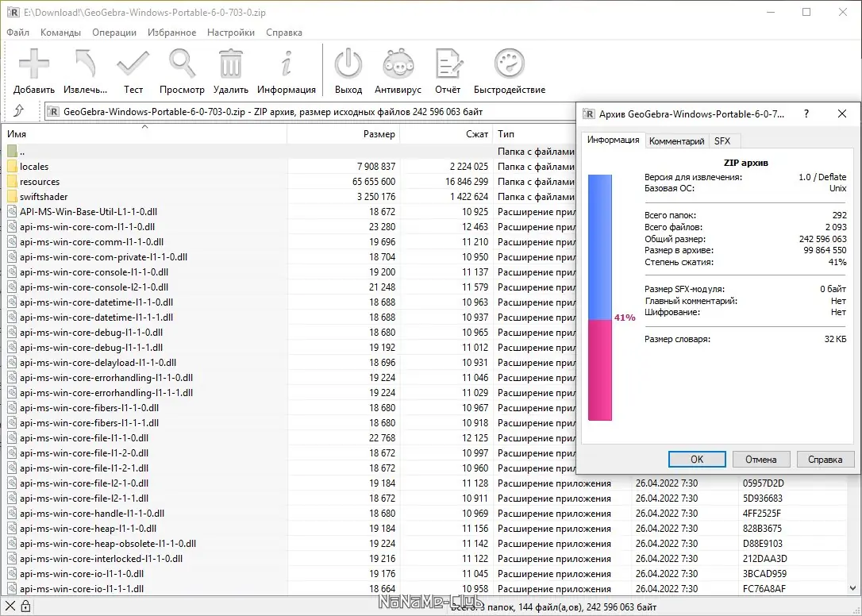Click the Извлечь (Extract) toolbar icon

[x=85, y=64]
